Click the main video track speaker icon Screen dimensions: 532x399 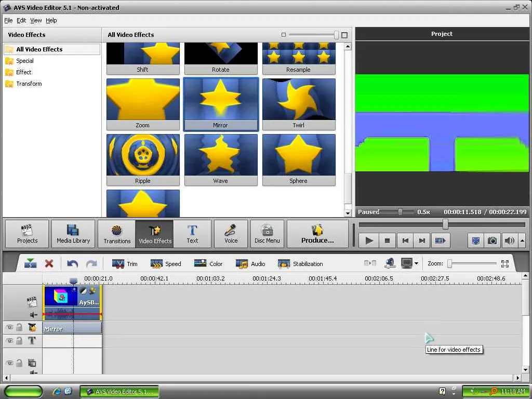[x=34, y=314]
